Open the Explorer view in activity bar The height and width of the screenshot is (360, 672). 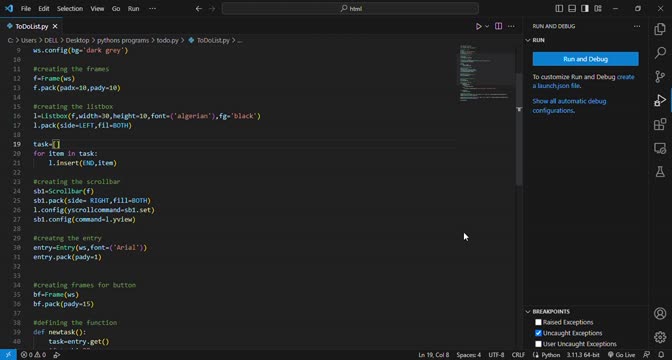tap(660, 29)
